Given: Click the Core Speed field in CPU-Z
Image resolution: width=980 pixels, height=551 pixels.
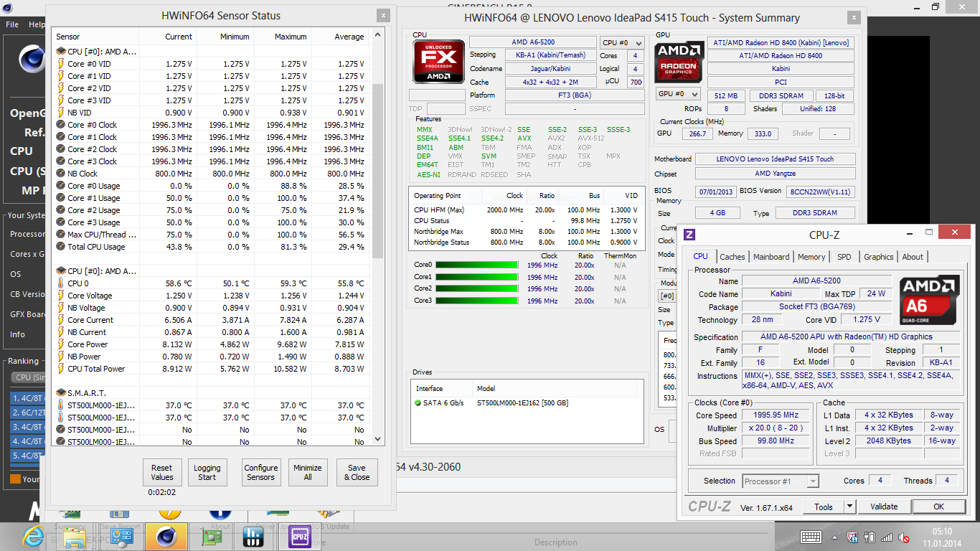Looking at the screenshot, I should coord(777,415).
